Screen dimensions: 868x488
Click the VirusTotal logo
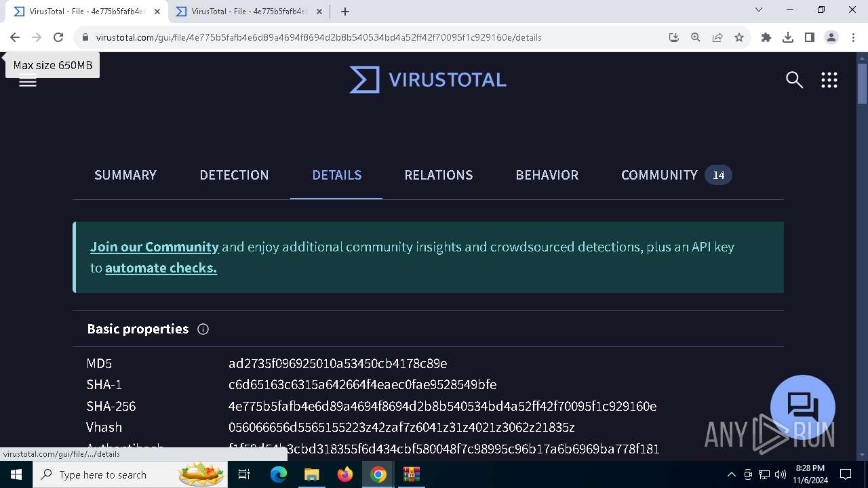(x=428, y=80)
